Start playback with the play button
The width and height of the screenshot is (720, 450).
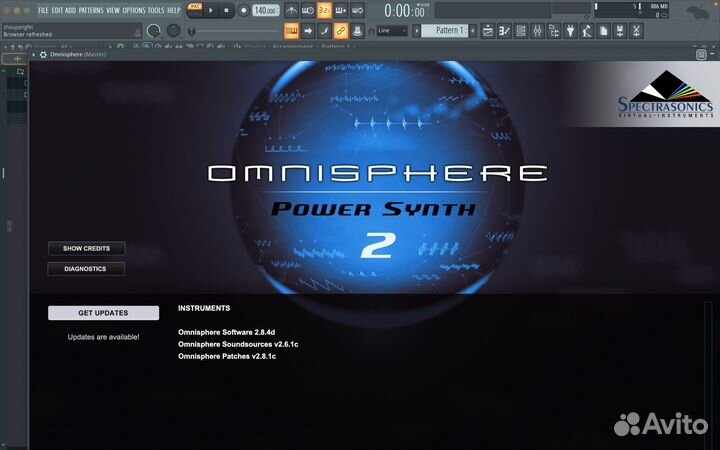pyautogui.click(x=211, y=10)
